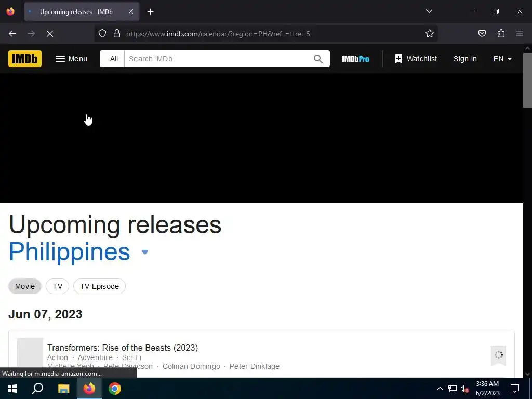The image size is (532, 399).
Task: Open File Explorer from taskbar
Action: point(63,389)
